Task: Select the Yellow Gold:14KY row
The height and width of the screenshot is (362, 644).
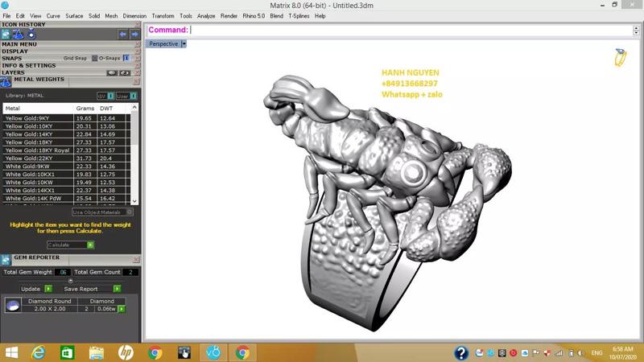Action: click(x=67, y=134)
